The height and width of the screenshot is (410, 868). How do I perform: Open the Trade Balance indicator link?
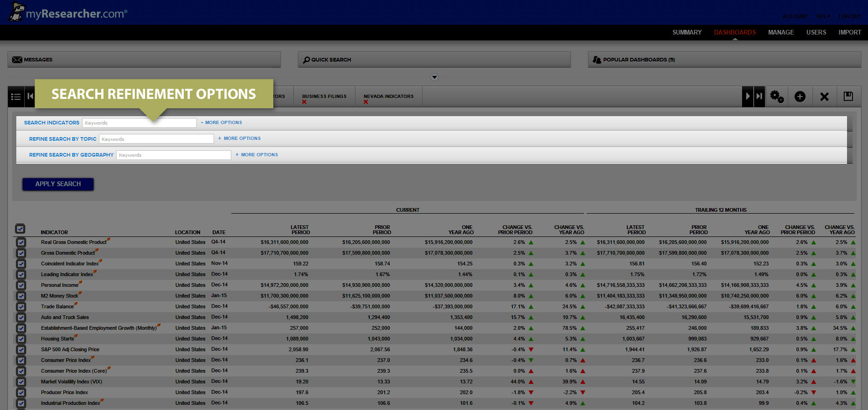point(57,307)
